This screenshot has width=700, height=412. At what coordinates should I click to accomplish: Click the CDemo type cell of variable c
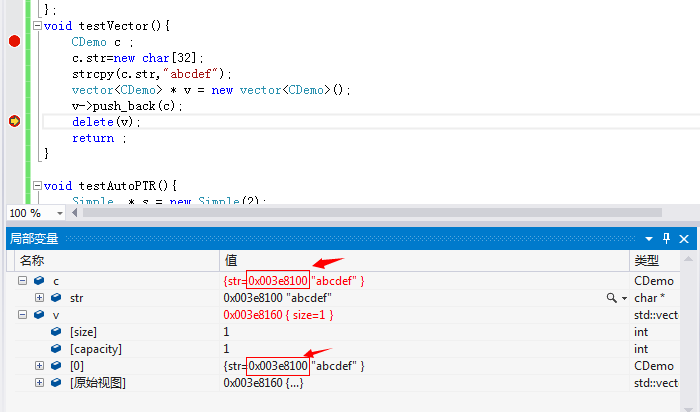point(654,281)
